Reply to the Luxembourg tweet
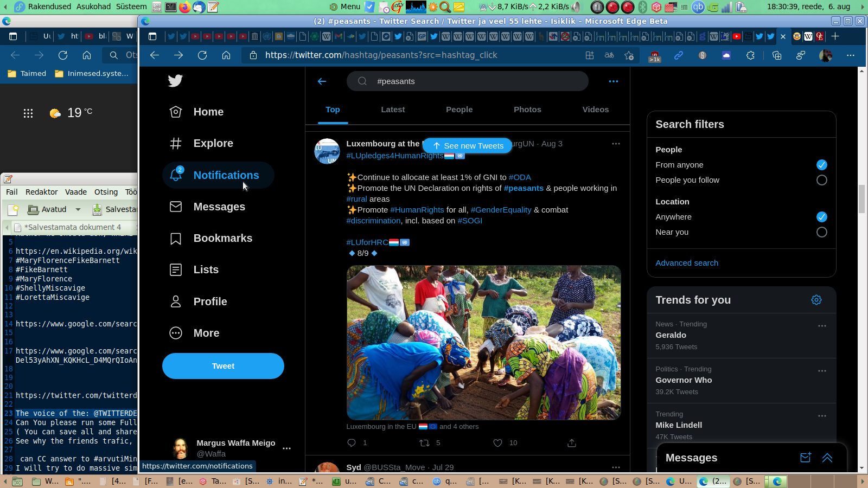 pyautogui.click(x=352, y=443)
